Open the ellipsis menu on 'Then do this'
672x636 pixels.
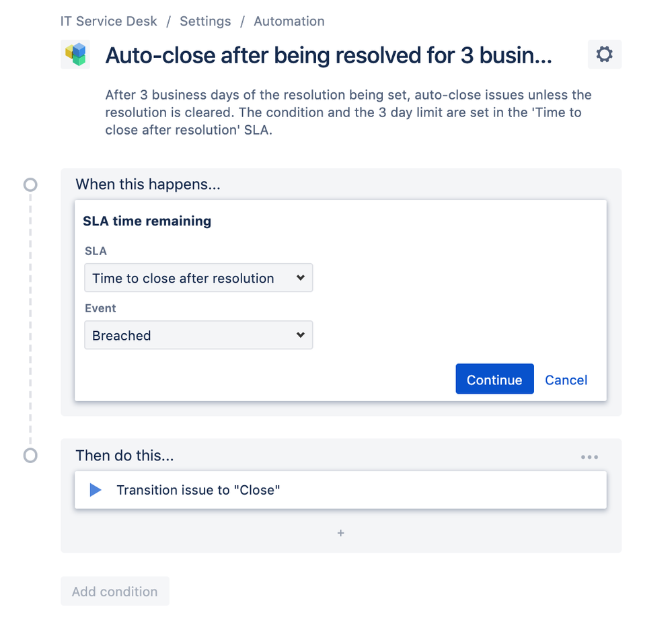point(589,456)
